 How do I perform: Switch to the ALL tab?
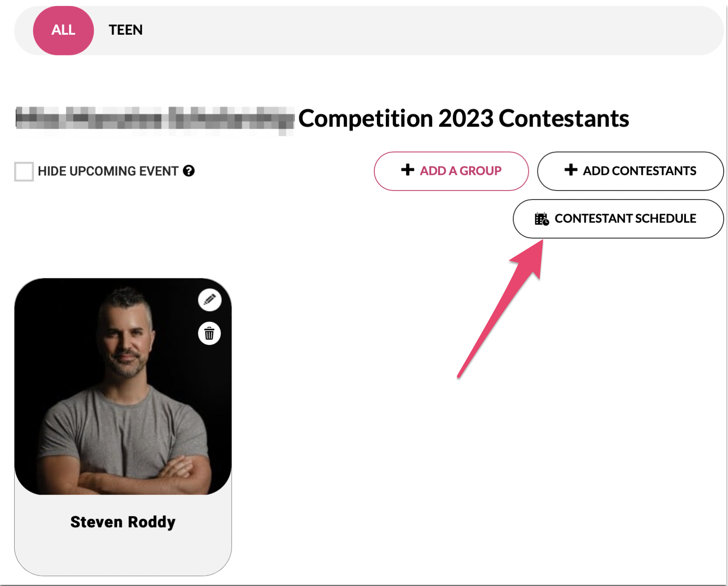[x=64, y=30]
